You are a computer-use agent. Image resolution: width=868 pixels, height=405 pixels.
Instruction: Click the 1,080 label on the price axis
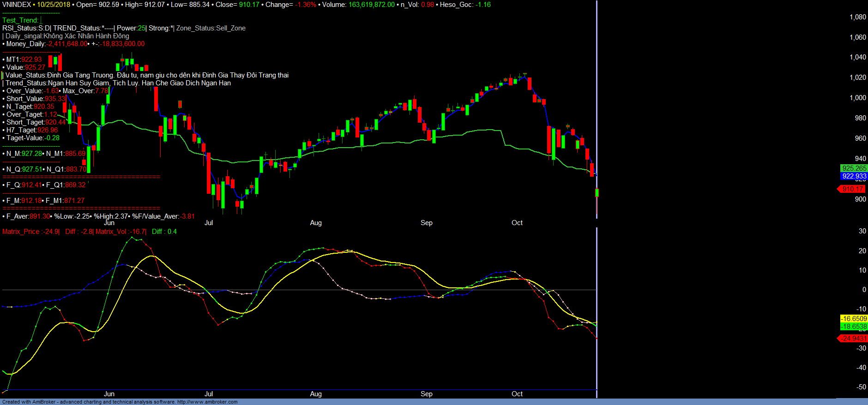(857, 17)
